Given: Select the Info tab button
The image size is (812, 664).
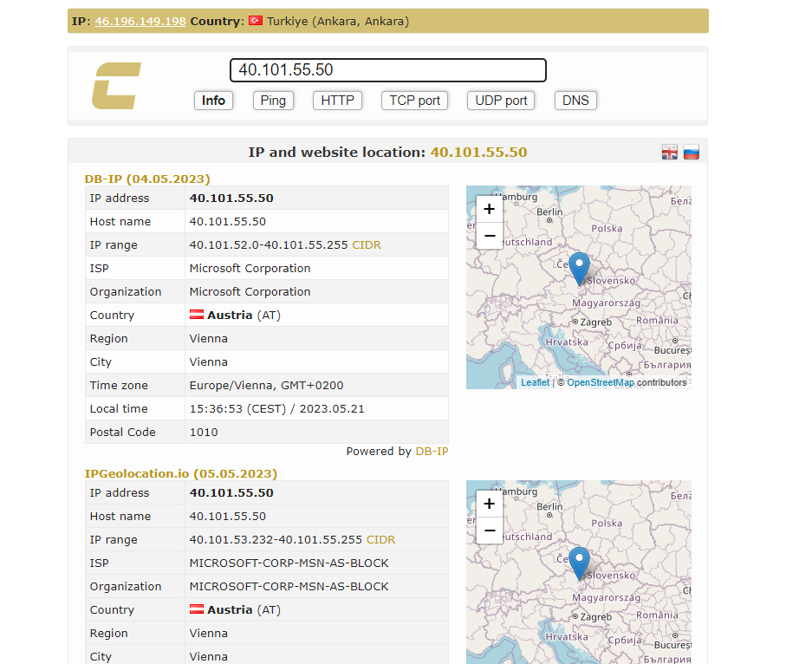Looking at the screenshot, I should [x=213, y=101].
